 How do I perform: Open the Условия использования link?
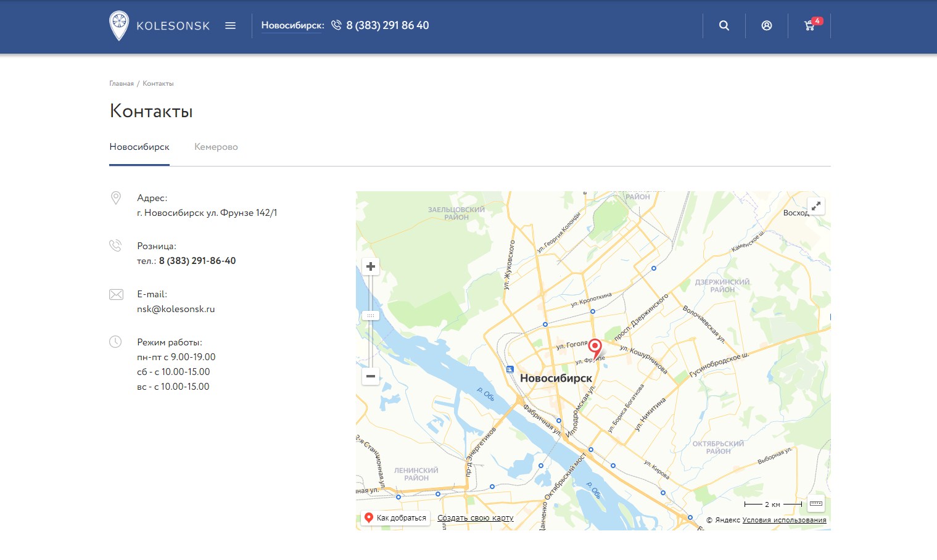tap(784, 520)
